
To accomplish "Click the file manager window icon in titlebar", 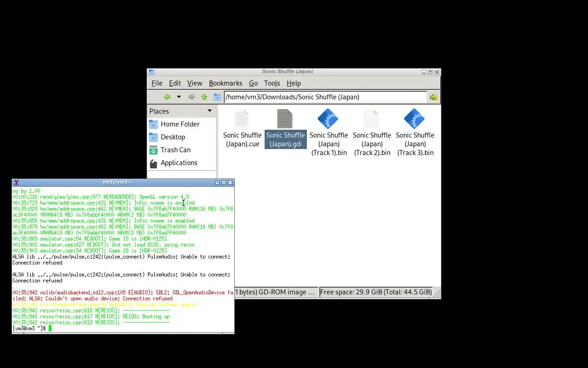I will click(152, 72).
